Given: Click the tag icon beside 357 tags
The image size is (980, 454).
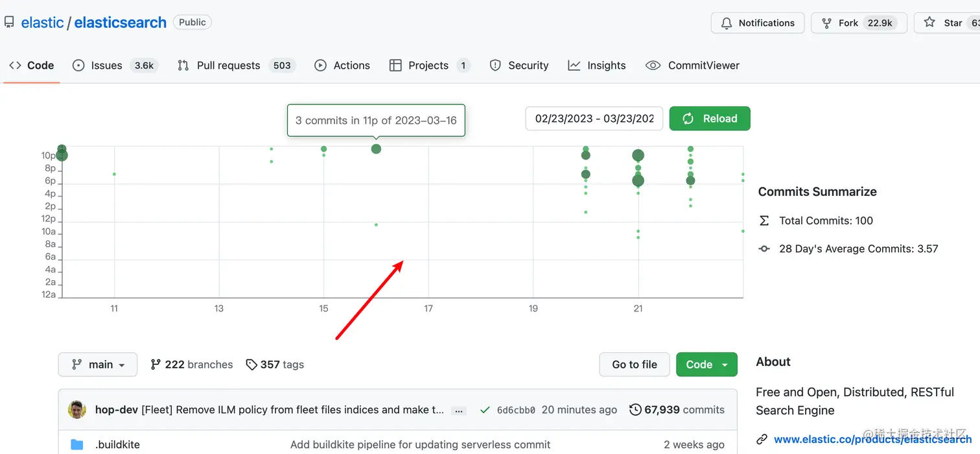Looking at the screenshot, I should (x=251, y=364).
